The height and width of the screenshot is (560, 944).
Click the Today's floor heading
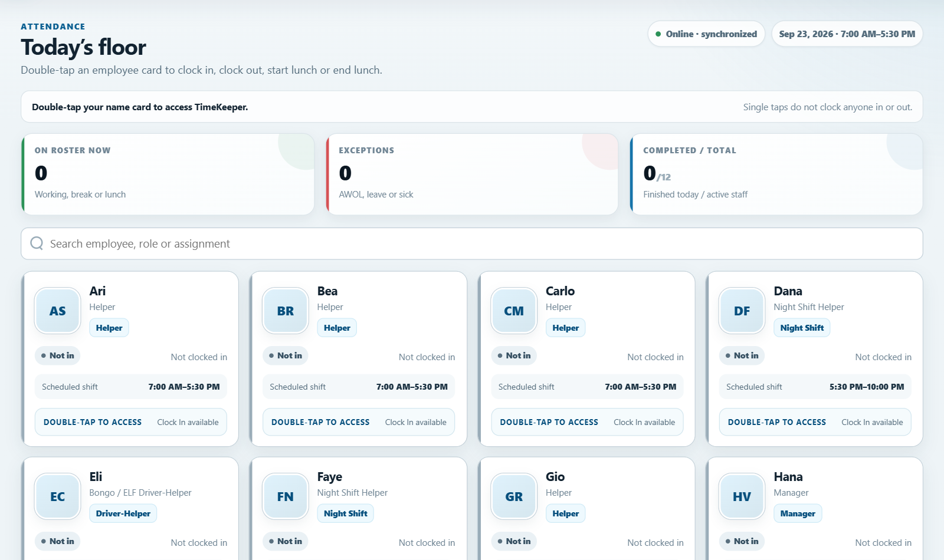pyautogui.click(x=83, y=47)
